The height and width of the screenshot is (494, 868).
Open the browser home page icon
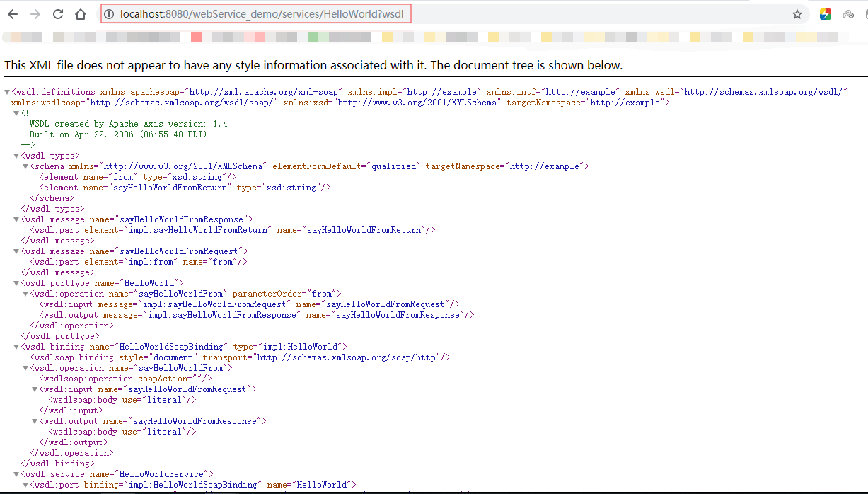[81, 14]
